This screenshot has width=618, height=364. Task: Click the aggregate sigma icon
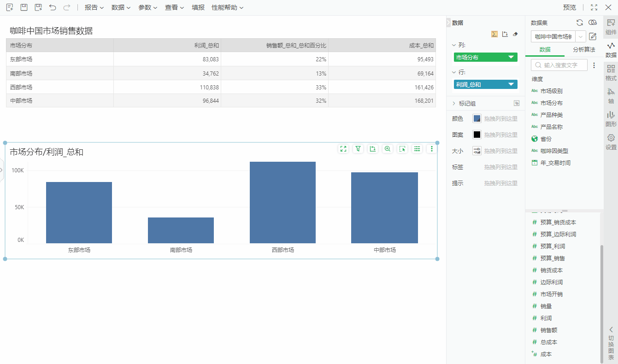(494, 34)
